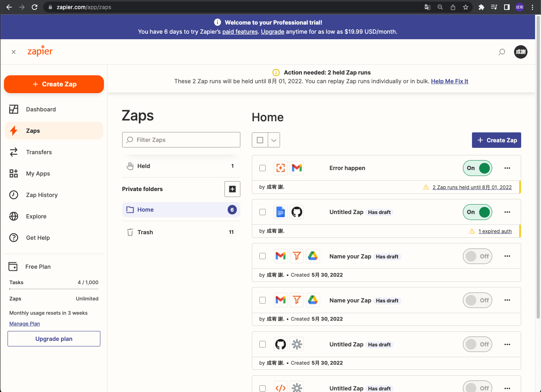Open search with the magnifier icon
The width and height of the screenshot is (541, 392).
click(502, 52)
